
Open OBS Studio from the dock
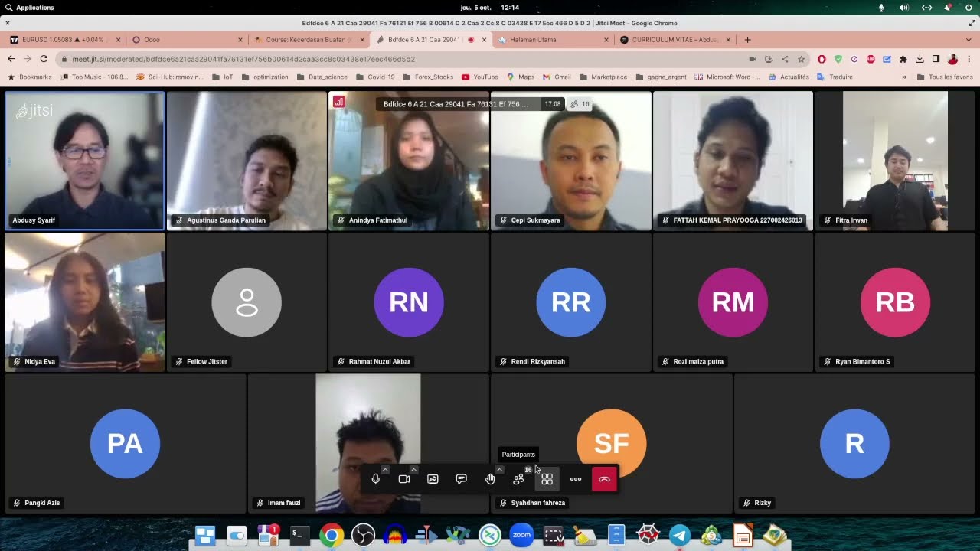click(363, 535)
